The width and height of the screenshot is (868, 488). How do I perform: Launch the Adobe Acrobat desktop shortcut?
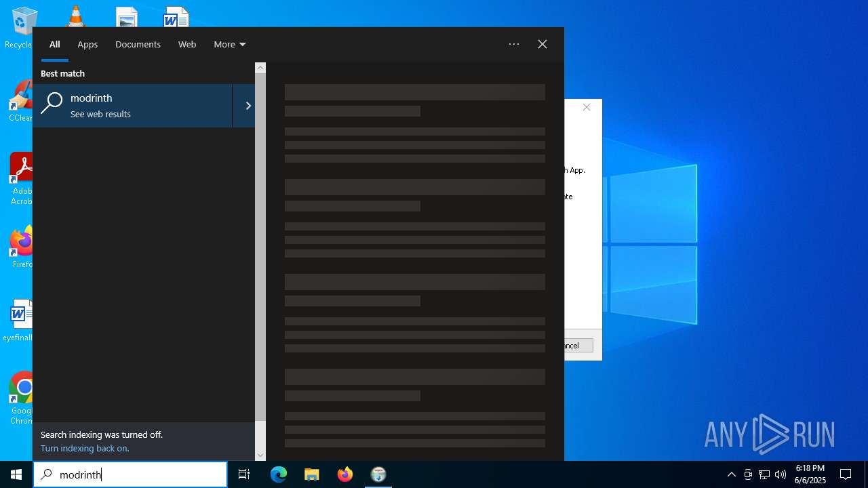(x=20, y=178)
